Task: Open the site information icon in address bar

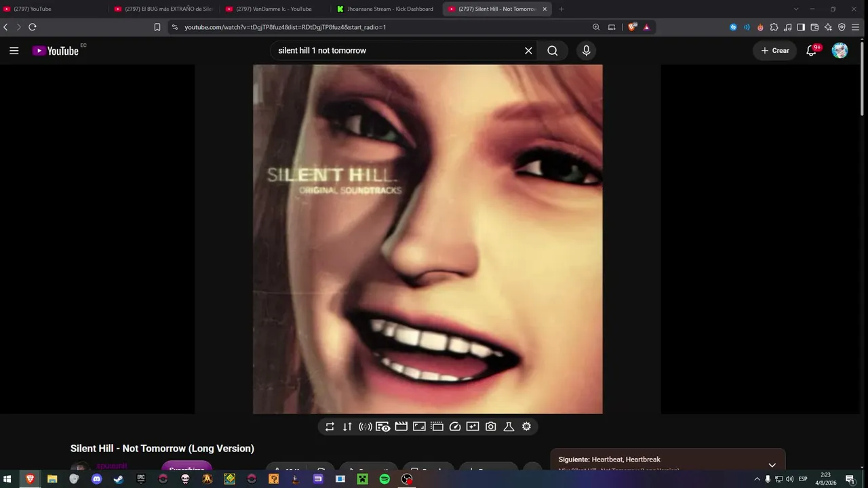Action: (174, 27)
